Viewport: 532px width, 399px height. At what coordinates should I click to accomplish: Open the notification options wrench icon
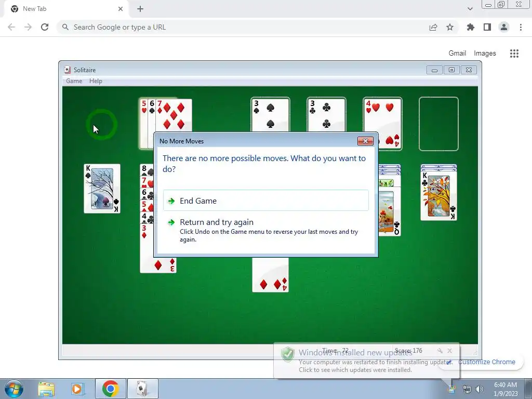pos(440,351)
